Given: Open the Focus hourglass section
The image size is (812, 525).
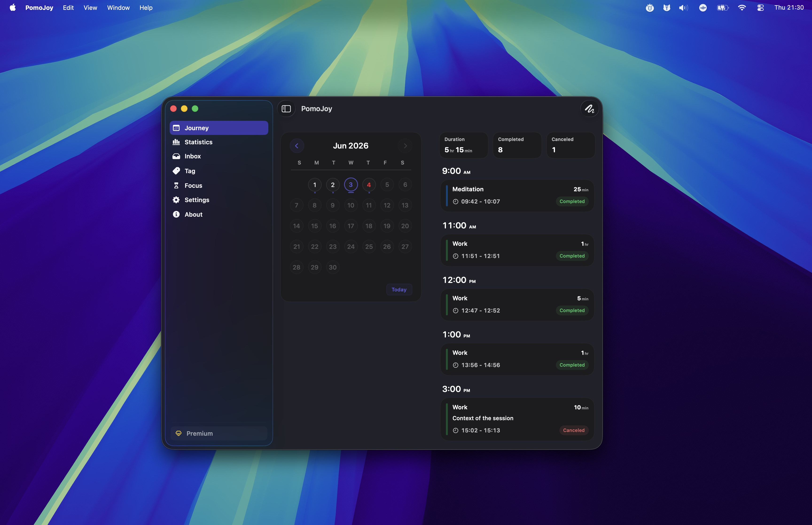Looking at the screenshot, I should (x=219, y=185).
